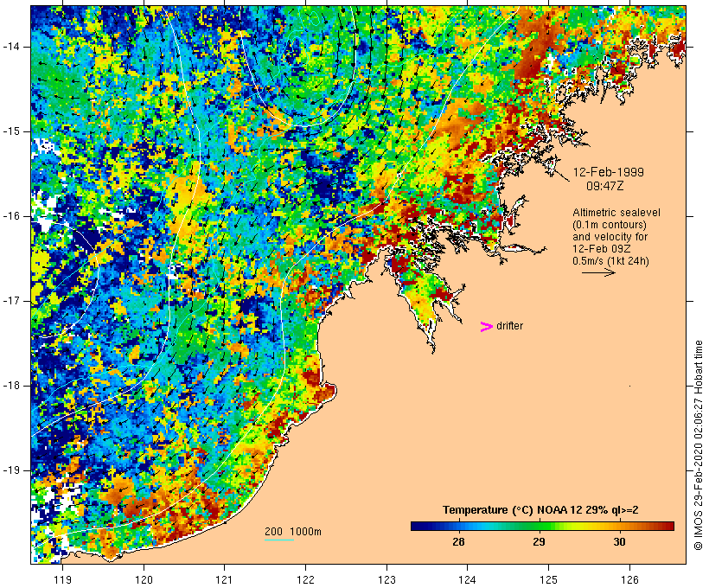Click the colorbar label '30'

click(619, 541)
